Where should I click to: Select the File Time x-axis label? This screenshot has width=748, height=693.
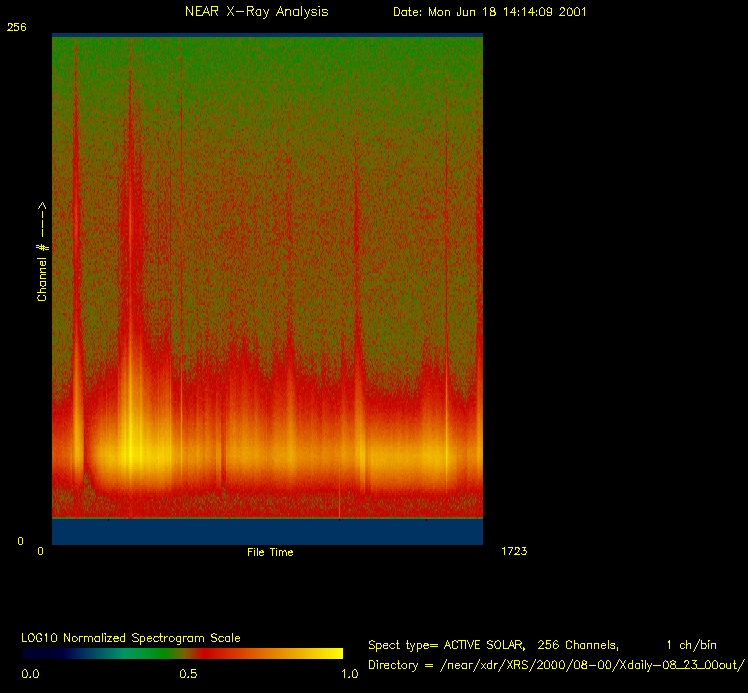270,552
